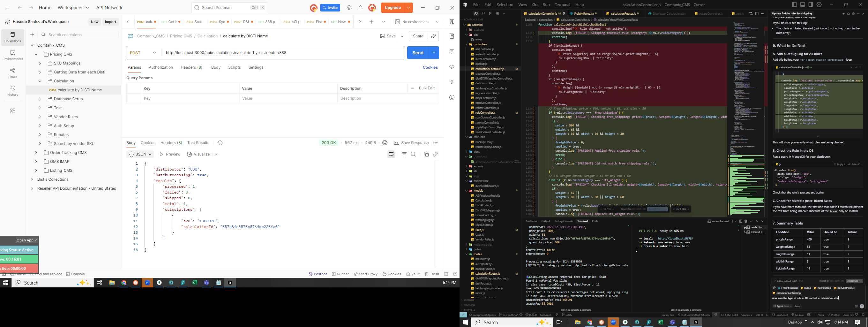Copy the response body to clipboard
The height and width of the screenshot is (327, 868).
pos(426,154)
